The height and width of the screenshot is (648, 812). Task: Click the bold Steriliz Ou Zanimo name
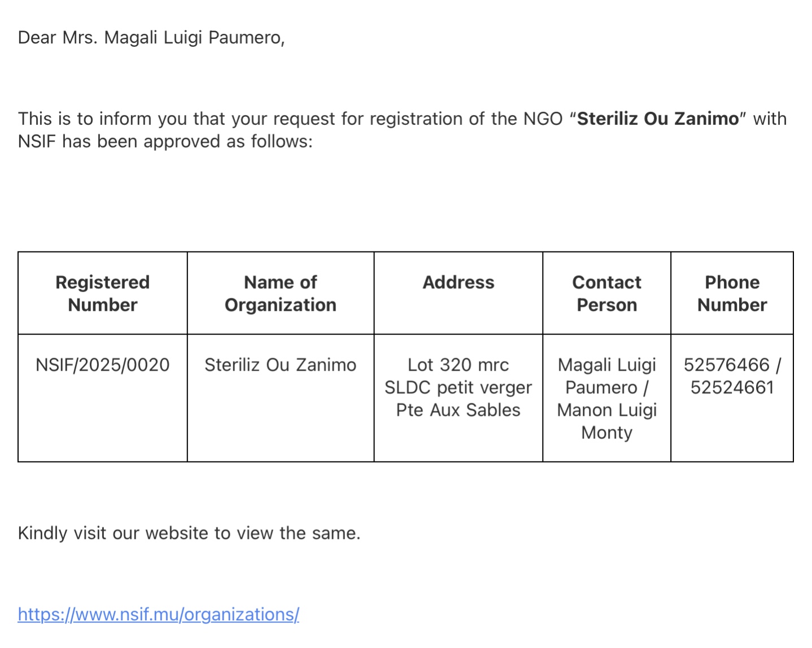[658, 119]
